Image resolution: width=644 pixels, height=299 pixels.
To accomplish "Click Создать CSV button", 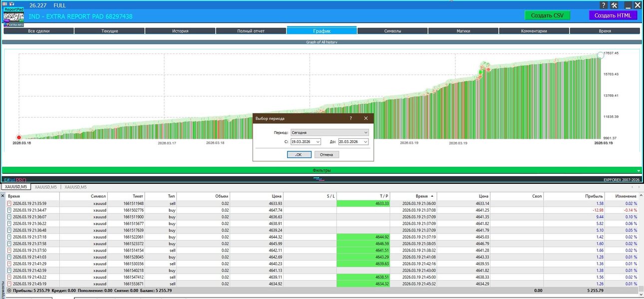I will pos(547,15).
